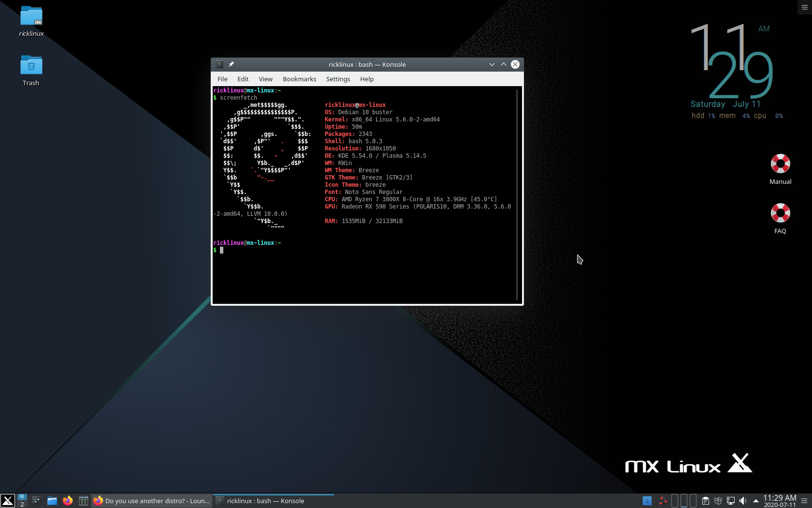
Task: Click the terminal prompt cursor line
Action: pyautogui.click(x=218, y=250)
